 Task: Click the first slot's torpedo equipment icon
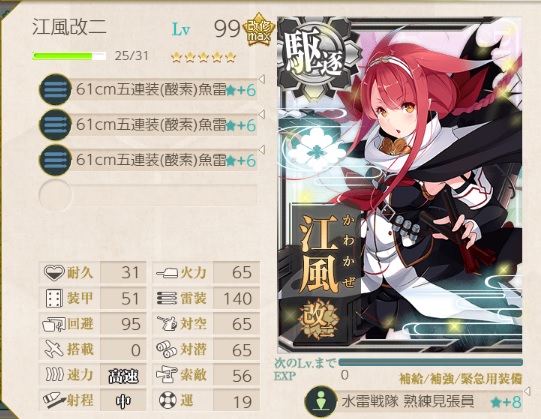(55, 89)
